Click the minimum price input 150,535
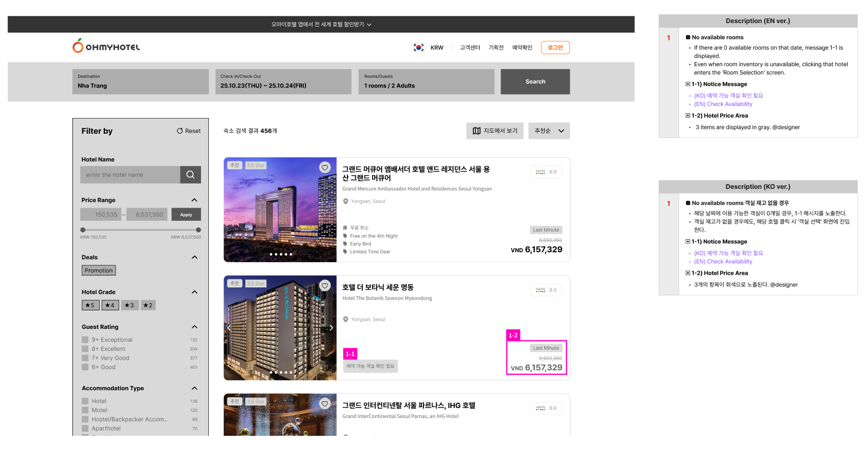 [101, 215]
